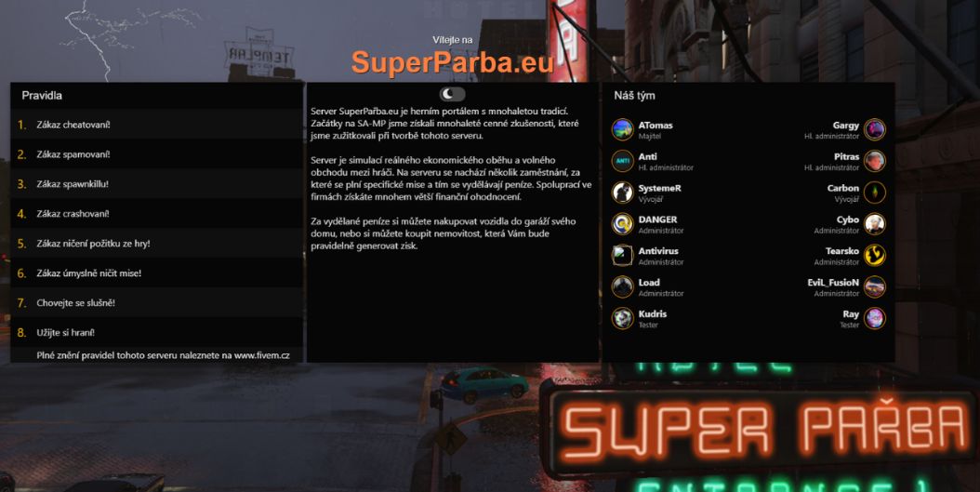Screen dimensions: 980x492
Task: Click Tearsko yellow avatar icon
Action: tap(875, 255)
